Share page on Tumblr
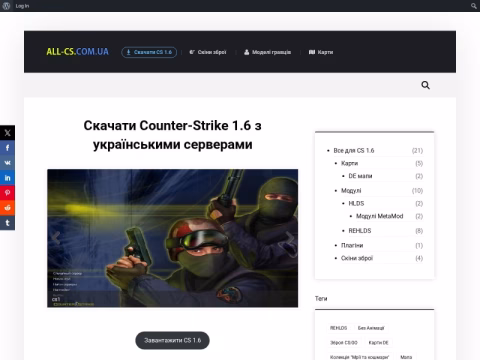 coord(7,223)
